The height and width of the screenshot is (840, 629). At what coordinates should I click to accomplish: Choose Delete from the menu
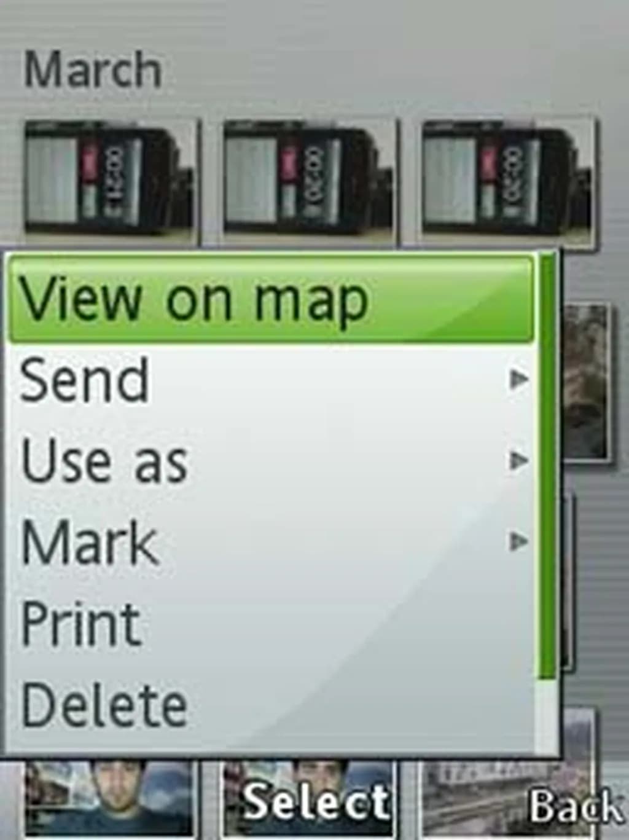271,705
